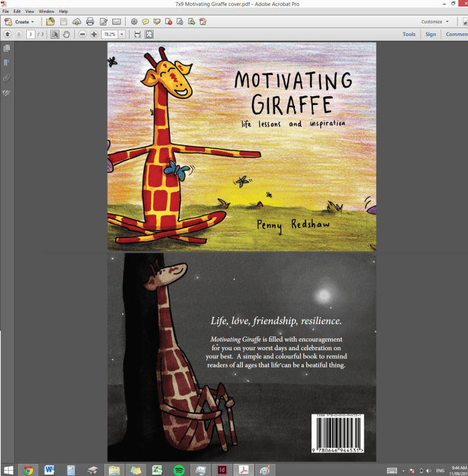Image resolution: width=468 pixels, height=476 pixels.
Task: Open the Edit menu
Action: [17, 11]
